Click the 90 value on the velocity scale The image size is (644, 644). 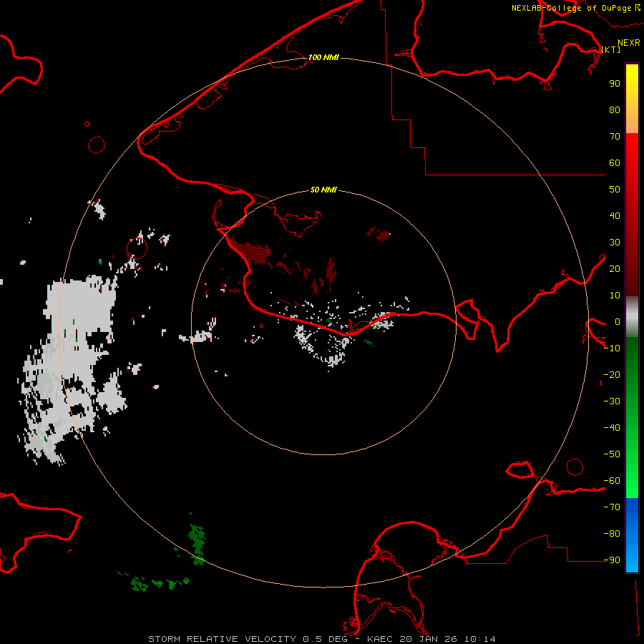click(615, 84)
